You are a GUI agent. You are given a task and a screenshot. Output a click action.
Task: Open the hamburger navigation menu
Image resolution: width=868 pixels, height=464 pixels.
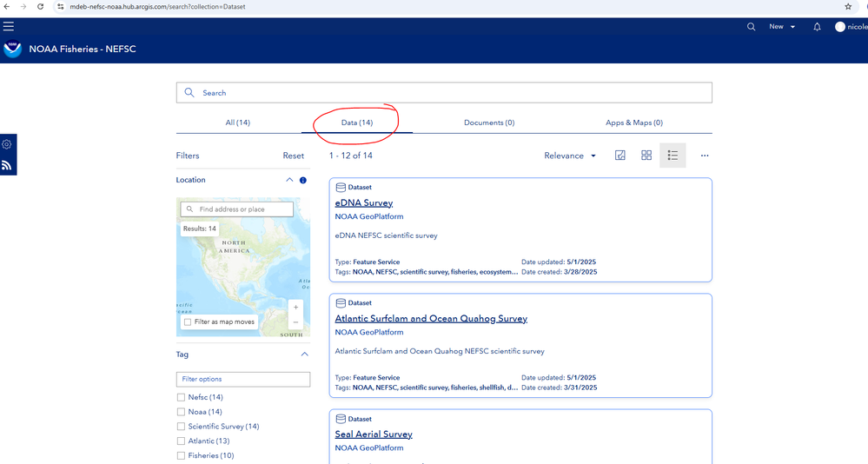tap(9, 26)
